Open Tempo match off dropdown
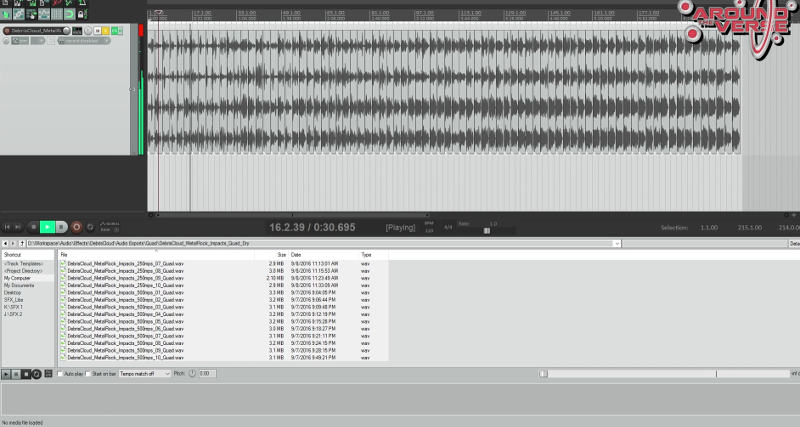Screen dimensions: 800x427 [x=144, y=374]
